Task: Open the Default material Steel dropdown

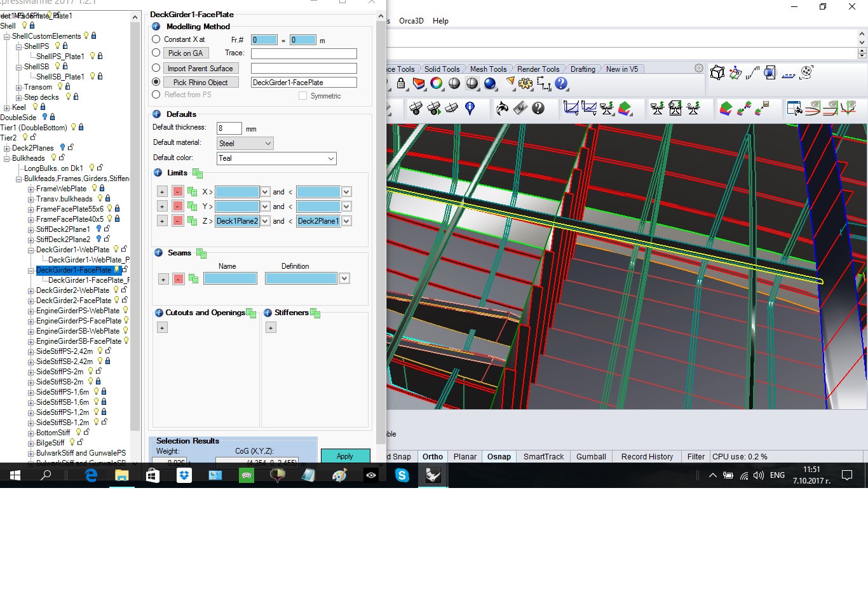Action: [245, 144]
